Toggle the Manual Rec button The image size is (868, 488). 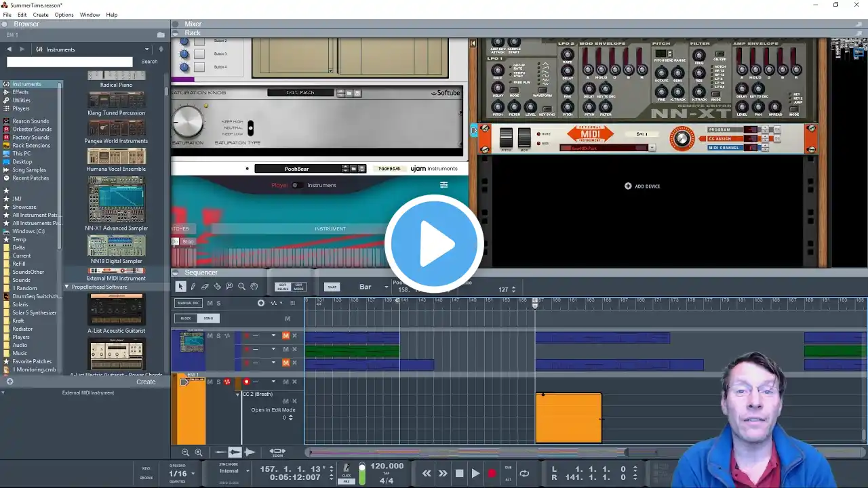click(188, 303)
